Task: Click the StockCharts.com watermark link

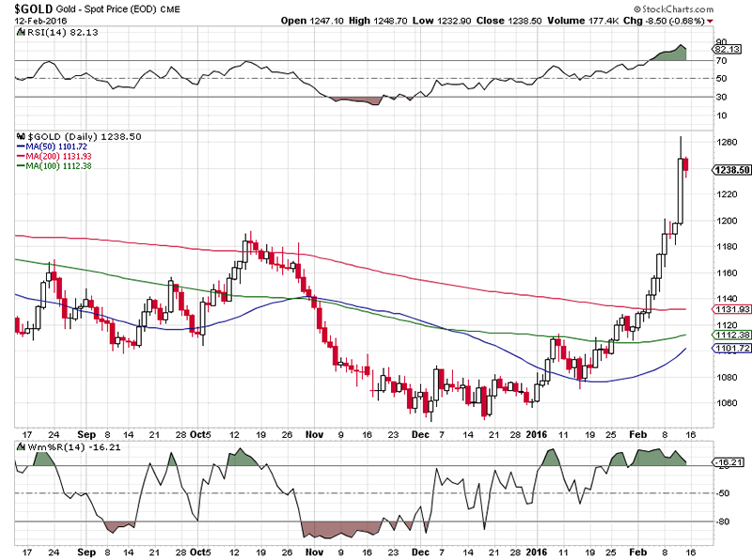Action: pos(699,9)
